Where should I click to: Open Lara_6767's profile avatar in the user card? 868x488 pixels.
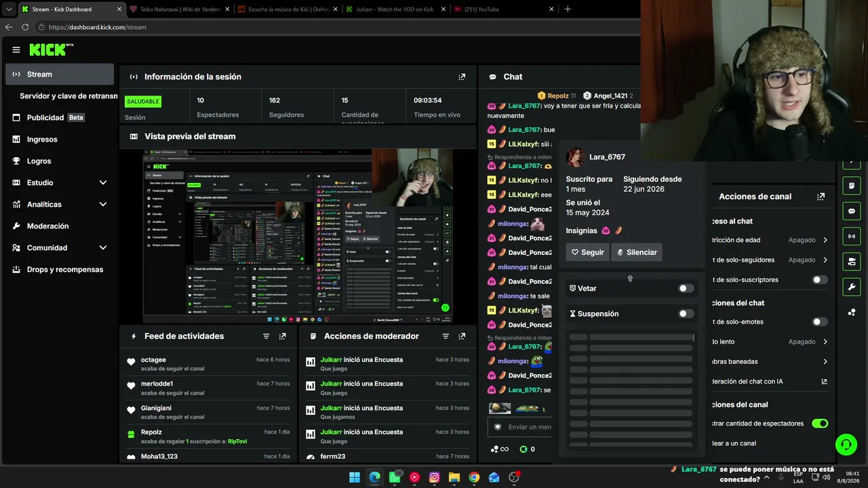[576, 157]
